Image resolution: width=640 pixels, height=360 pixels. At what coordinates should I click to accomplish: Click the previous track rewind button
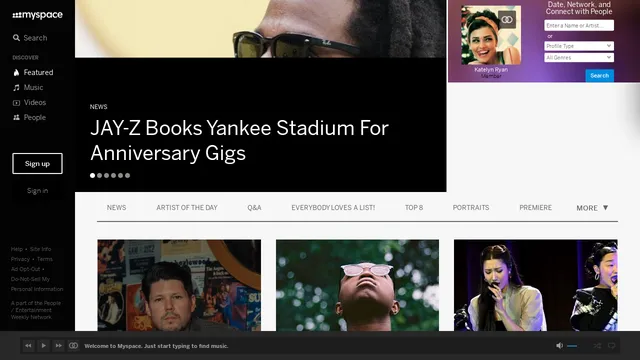[x=28, y=346]
